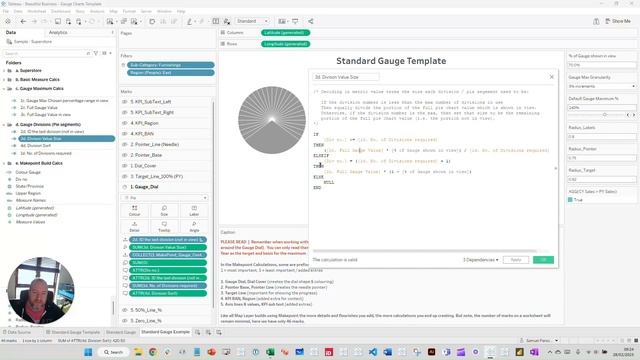Image resolution: width=640 pixels, height=360 pixels.
Task: Click the data pane Search field
Action: click(x=45, y=53)
